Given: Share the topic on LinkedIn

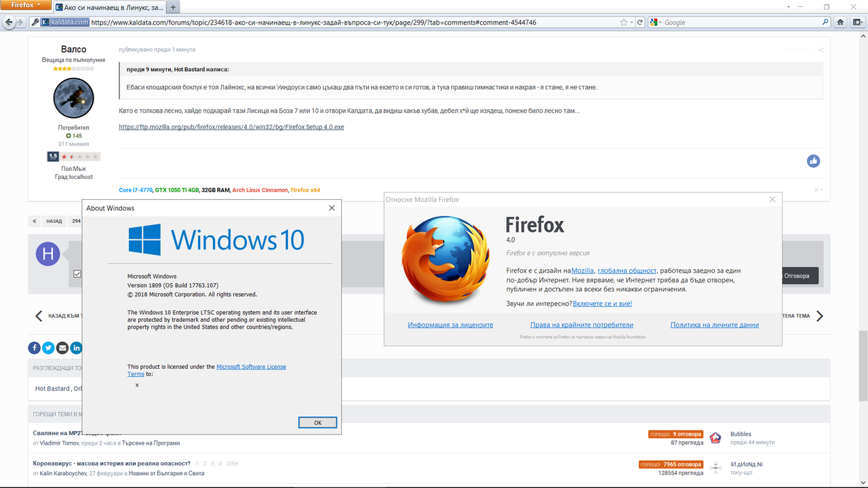Looking at the screenshot, I should point(76,348).
